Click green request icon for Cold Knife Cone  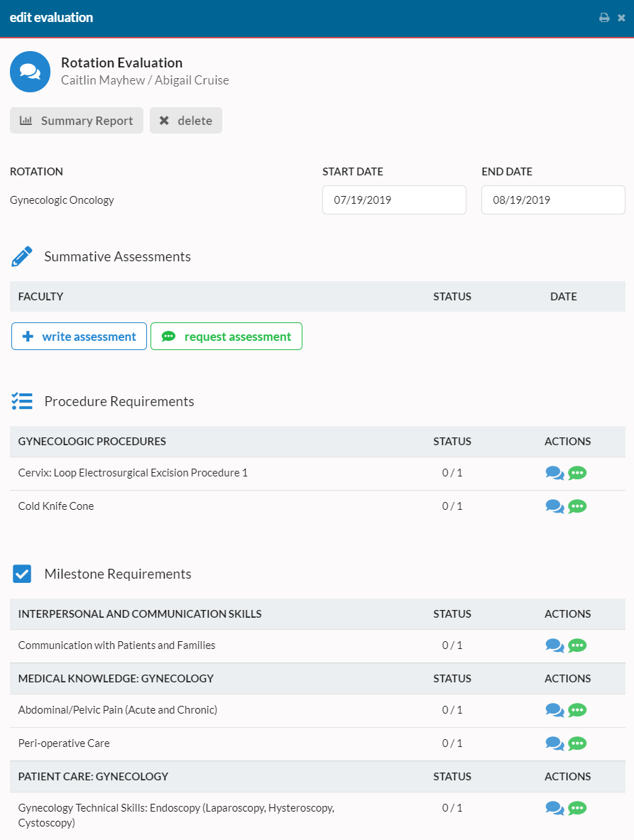coord(577,506)
